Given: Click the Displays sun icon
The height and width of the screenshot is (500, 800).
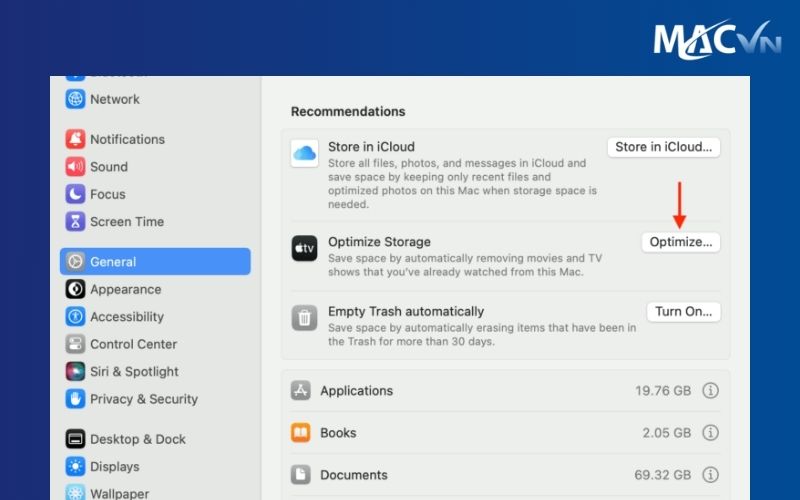Looking at the screenshot, I should [x=75, y=466].
